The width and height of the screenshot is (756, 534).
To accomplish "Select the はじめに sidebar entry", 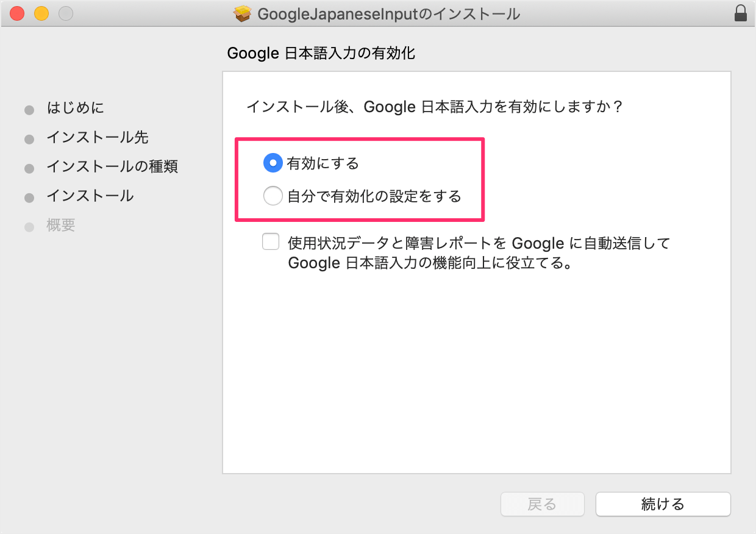I will 76,108.
